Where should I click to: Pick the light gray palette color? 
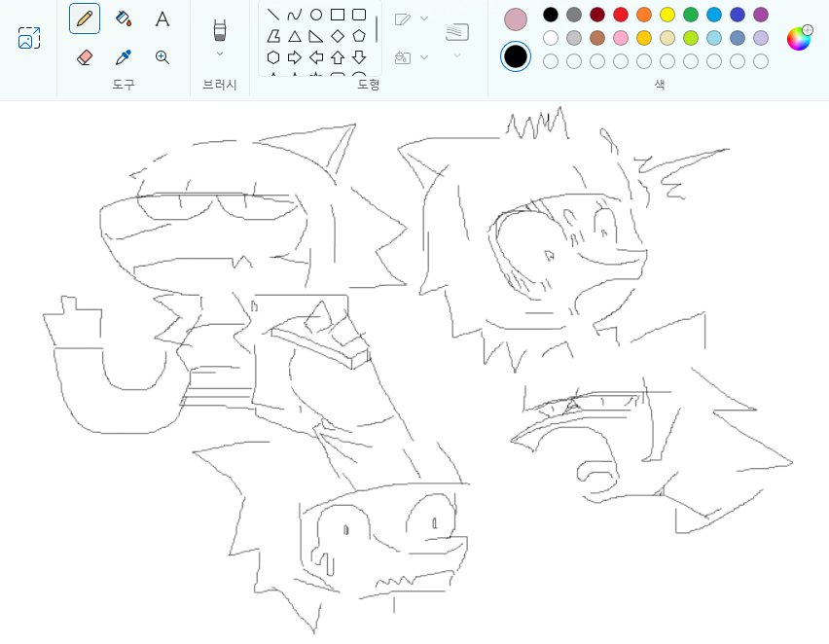(574, 38)
